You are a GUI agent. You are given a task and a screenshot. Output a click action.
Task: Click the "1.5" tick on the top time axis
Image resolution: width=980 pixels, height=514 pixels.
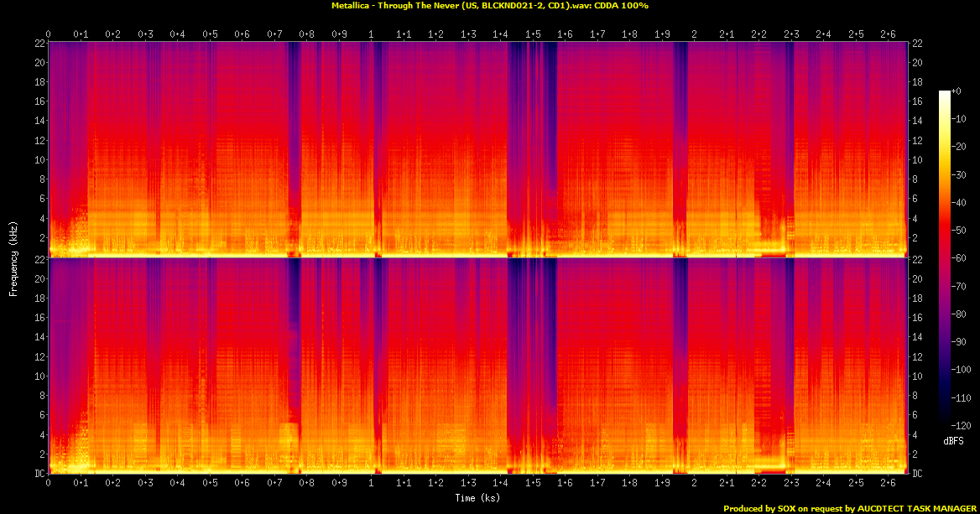coord(533,34)
